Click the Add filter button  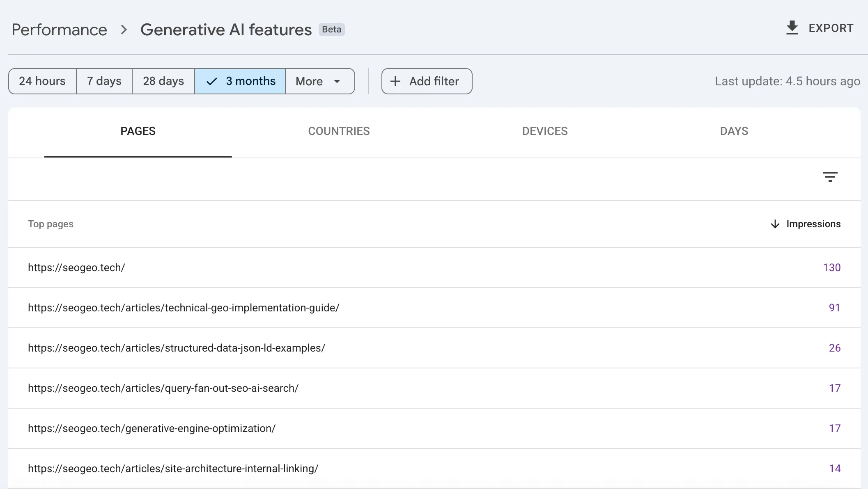point(427,81)
